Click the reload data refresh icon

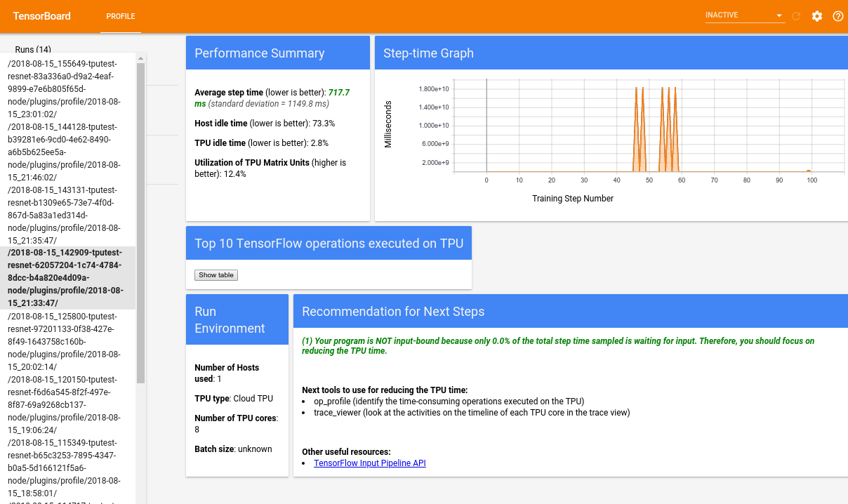pos(796,16)
